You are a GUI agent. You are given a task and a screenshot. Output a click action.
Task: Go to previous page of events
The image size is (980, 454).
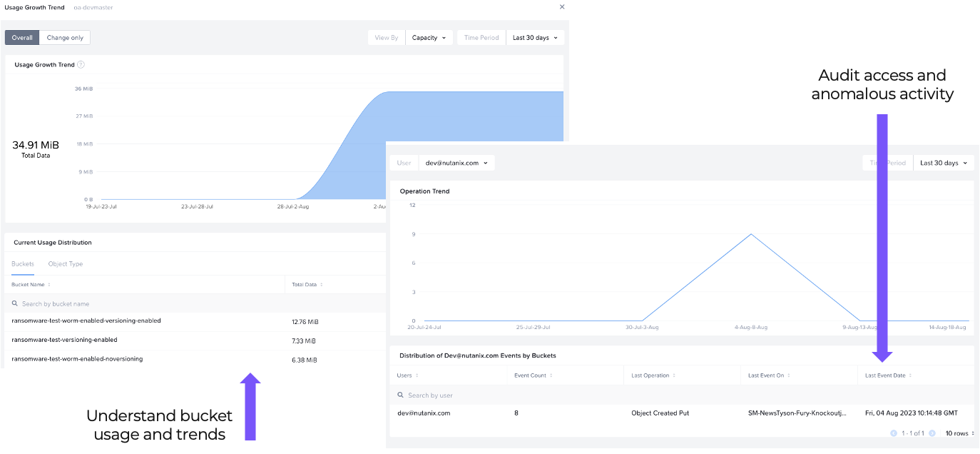[x=894, y=433]
